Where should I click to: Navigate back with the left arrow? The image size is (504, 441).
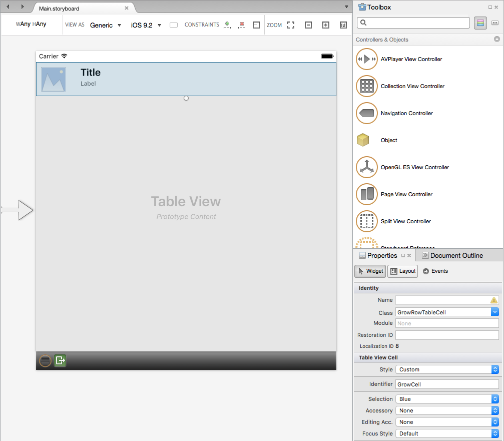point(8,7)
